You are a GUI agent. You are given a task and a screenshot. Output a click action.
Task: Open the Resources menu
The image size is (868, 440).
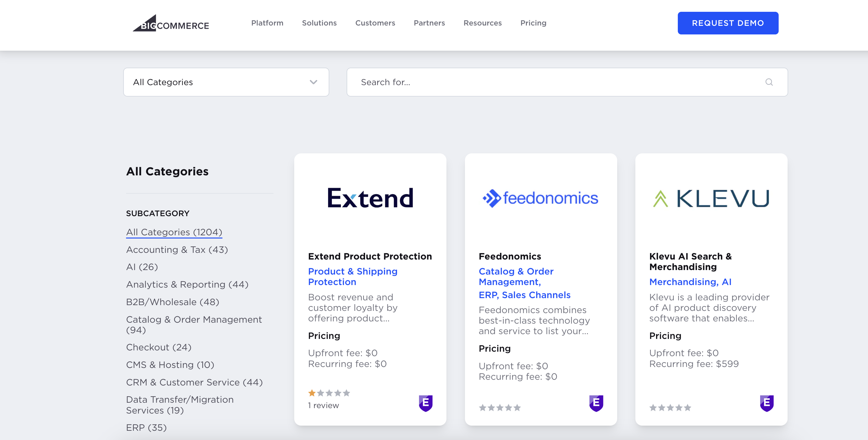tap(483, 23)
